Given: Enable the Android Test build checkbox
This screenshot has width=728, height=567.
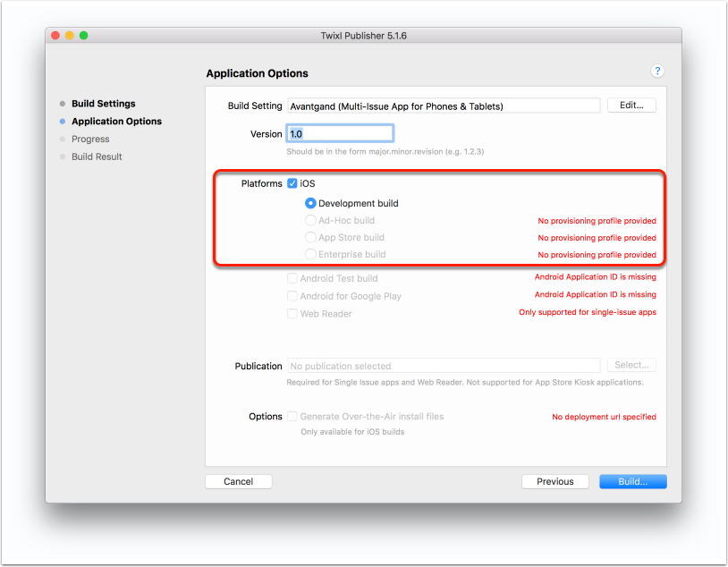Looking at the screenshot, I should tap(292, 278).
